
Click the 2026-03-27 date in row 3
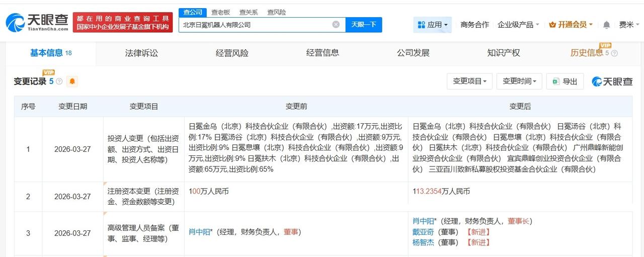click(72, 233)
